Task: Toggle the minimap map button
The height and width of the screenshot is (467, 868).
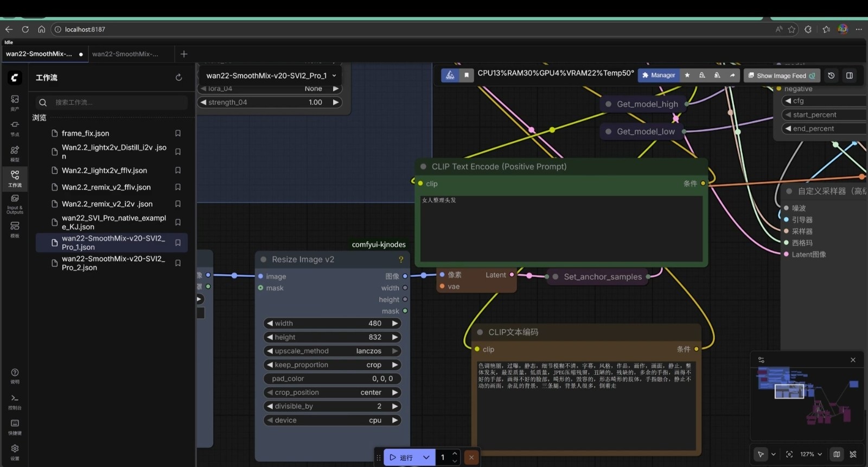Action: (x=837, y=454)
